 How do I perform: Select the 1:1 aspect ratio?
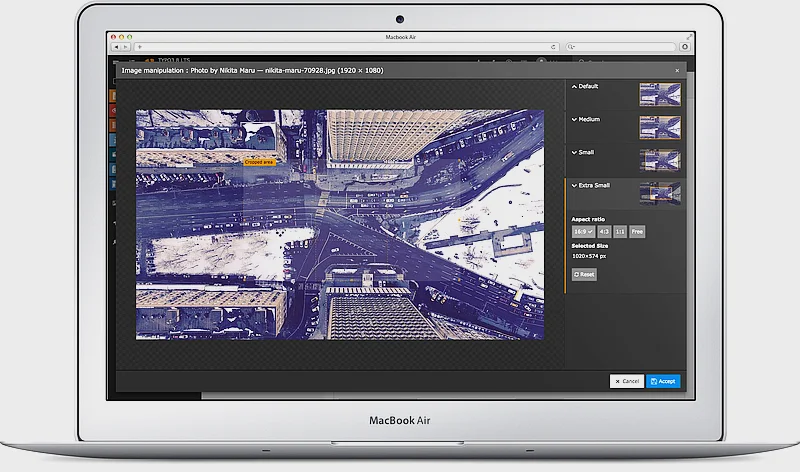620,231
